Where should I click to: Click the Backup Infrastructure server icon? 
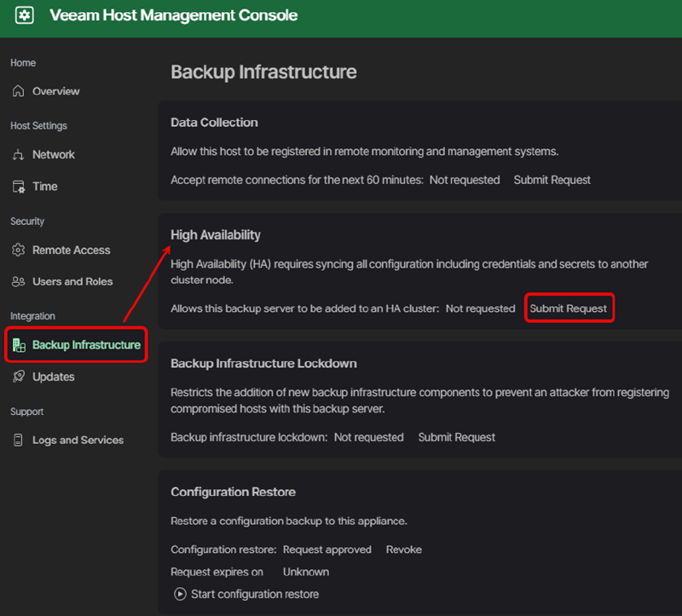pyautogui.click(x=19, y=345)
